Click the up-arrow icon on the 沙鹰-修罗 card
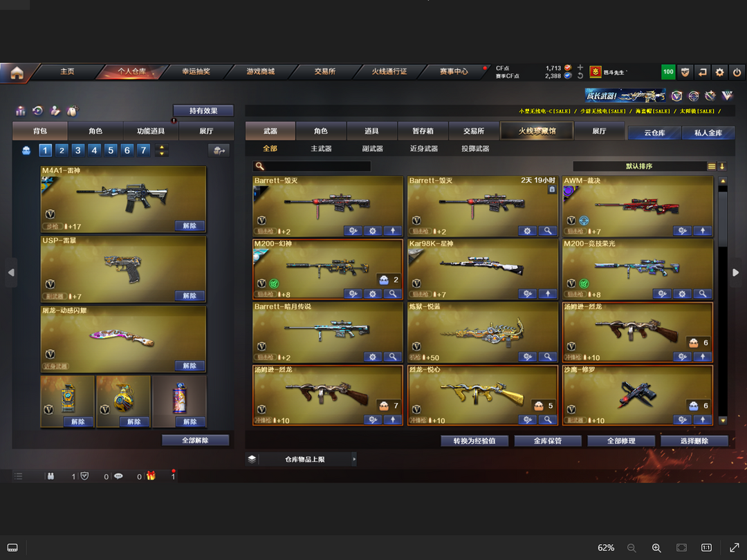Screen dimensions: 747x560 point(703,420)
